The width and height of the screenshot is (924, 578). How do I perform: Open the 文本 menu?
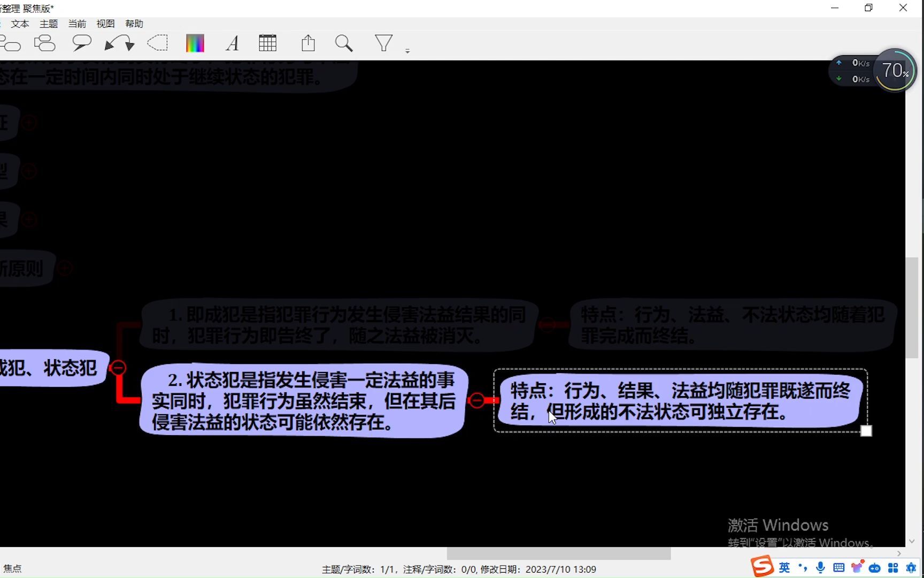pyautogui.click(x=20, y=24)
